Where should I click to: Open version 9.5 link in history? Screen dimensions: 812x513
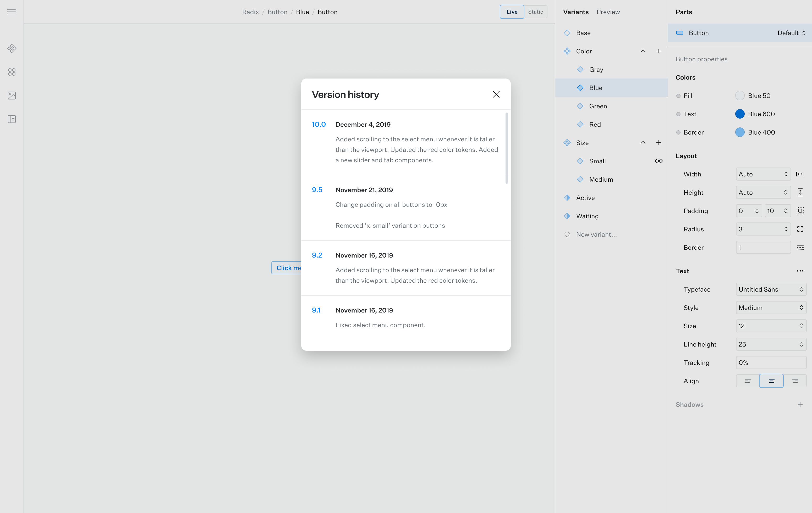coord(317,190)
